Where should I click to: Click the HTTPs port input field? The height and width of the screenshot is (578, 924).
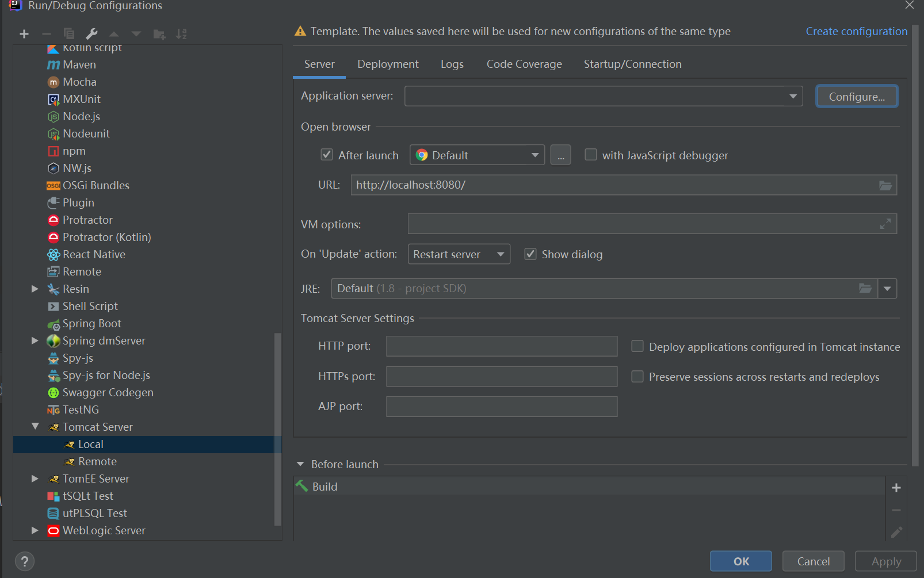click(502, 377)
